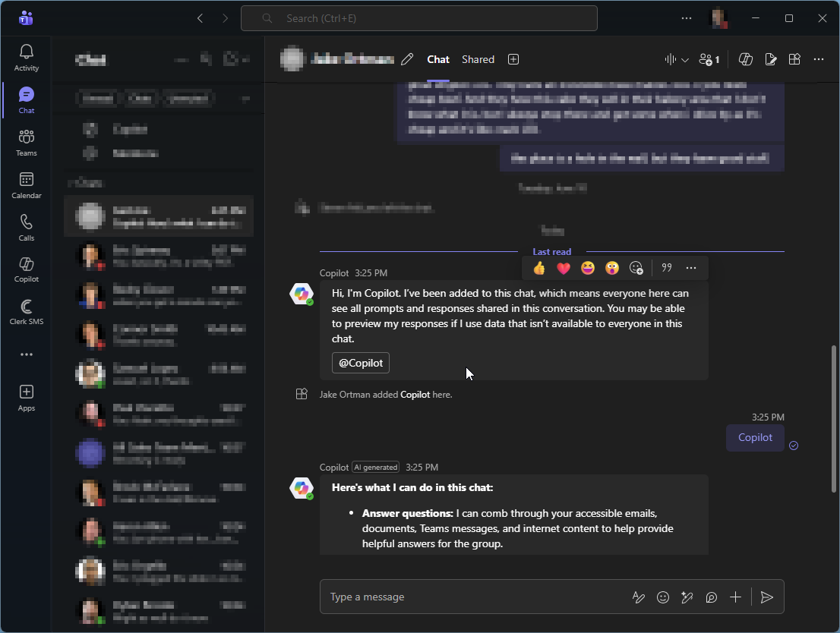
Task: Click the AI generated label
Action: [x=375, y=468]
